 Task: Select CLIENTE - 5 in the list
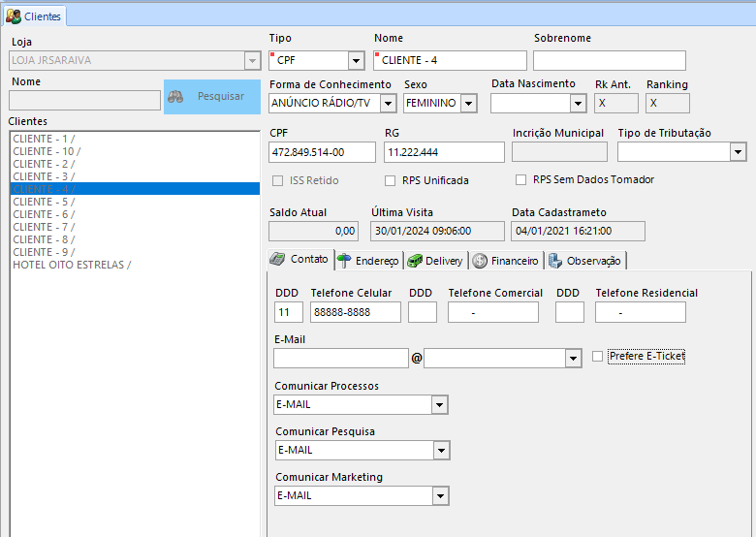pos(135,202)
